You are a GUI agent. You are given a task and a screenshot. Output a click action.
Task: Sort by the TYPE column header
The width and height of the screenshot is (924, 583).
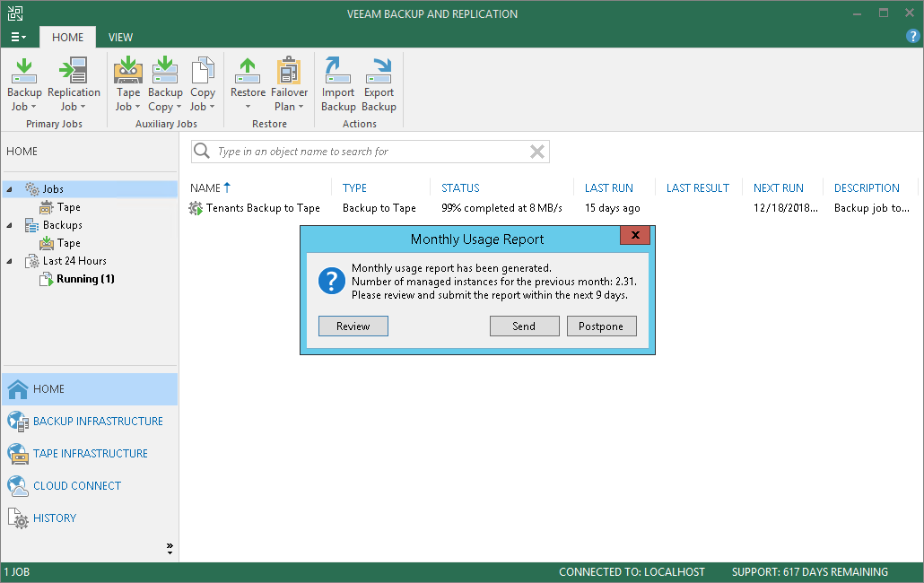pos(354,187)
